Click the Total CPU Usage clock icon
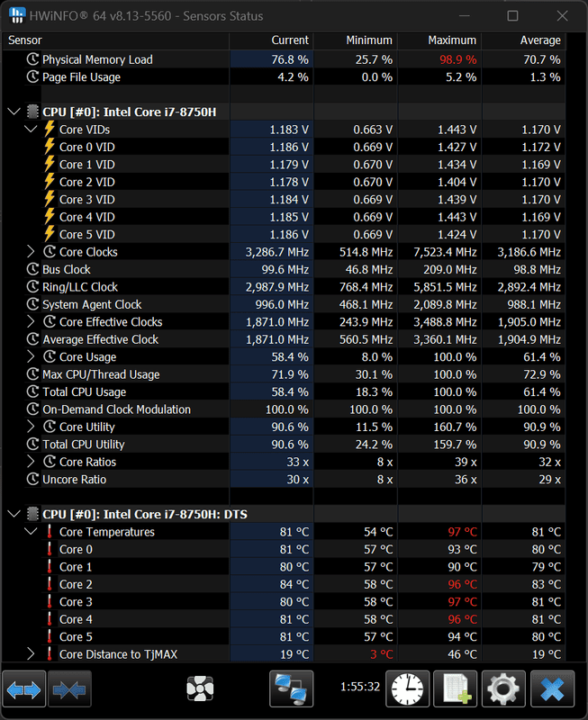 click(32, 391)
